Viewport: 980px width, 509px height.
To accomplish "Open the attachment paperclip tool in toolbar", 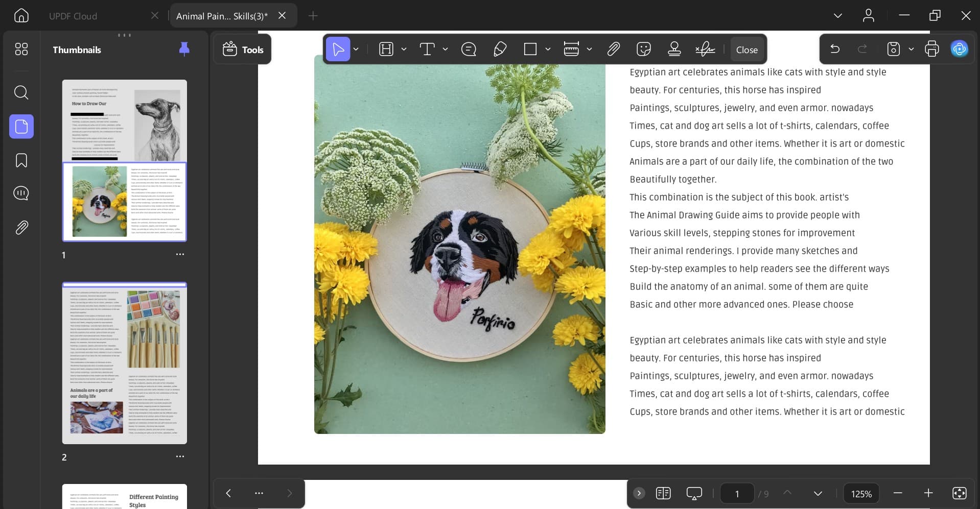I will tap(613, 50).
